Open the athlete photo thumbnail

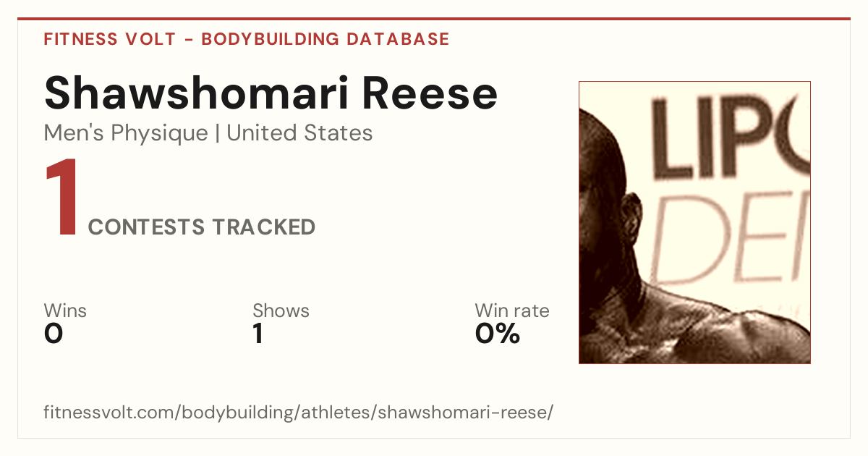point(694,222)
